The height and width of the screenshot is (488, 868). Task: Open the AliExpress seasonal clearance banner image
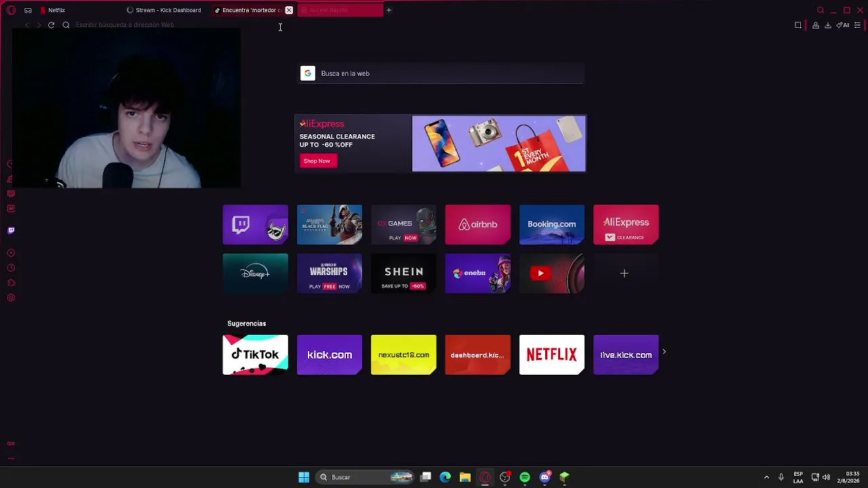499,144
